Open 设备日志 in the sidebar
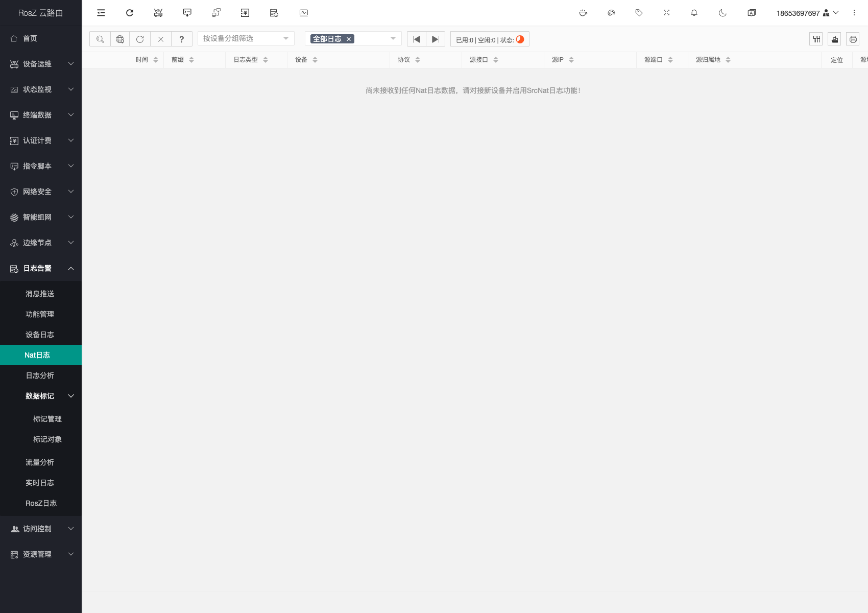The image size is (868, 613). [x=40, y=335]
